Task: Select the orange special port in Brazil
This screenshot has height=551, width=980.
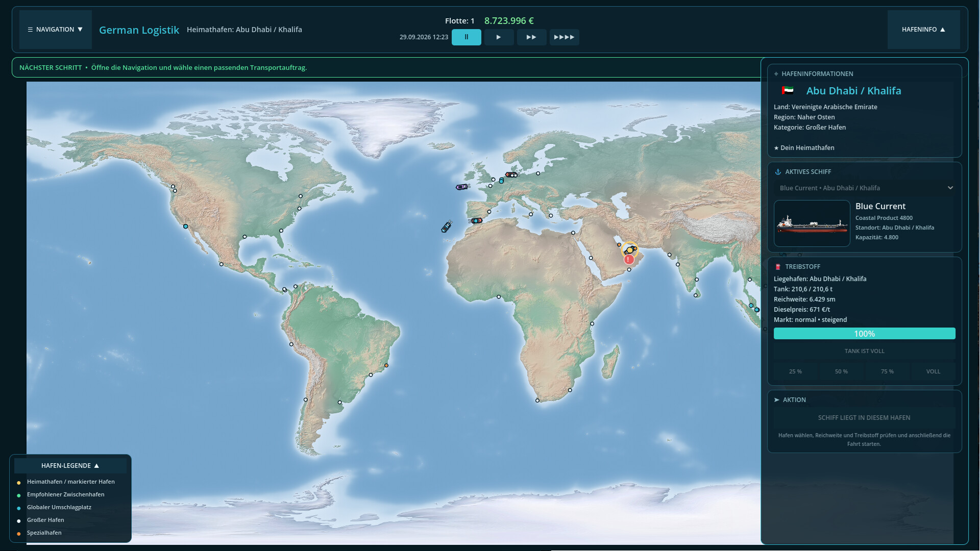Action: pos(386,365)
